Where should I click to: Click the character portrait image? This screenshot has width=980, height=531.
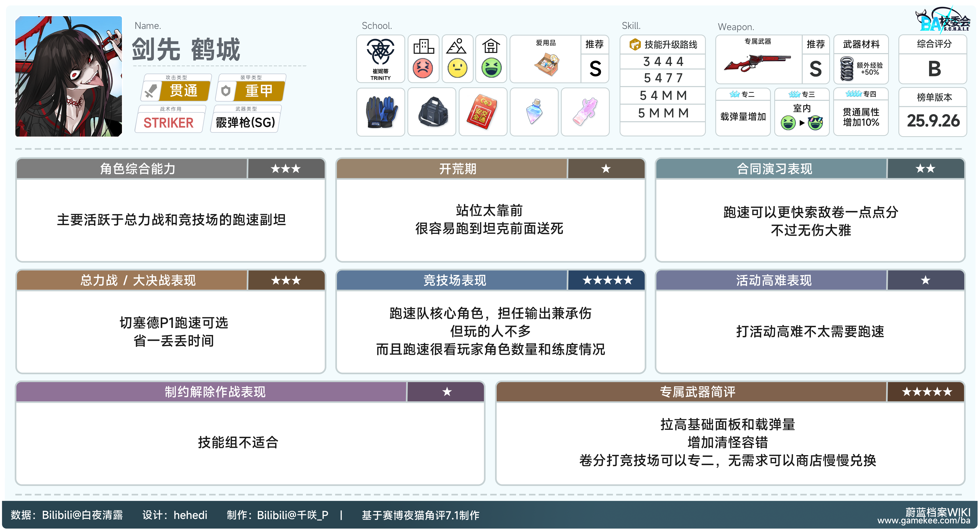pyautogui.click(x=68, y=76)
